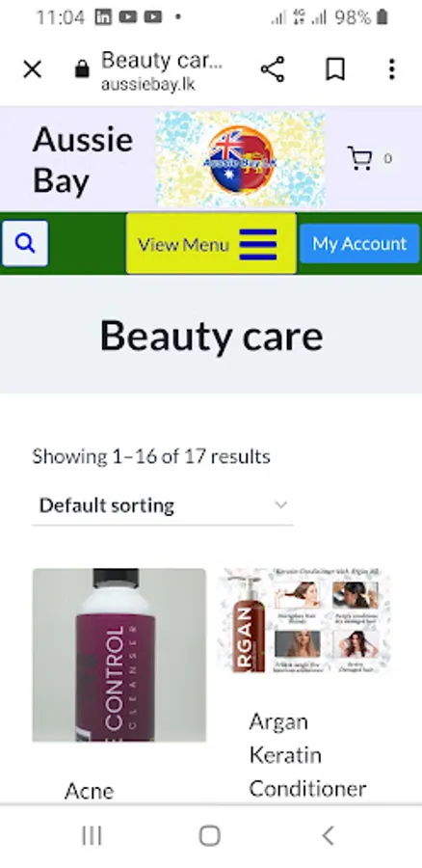Open the Aussie Bay site title link

coord(83,160)
